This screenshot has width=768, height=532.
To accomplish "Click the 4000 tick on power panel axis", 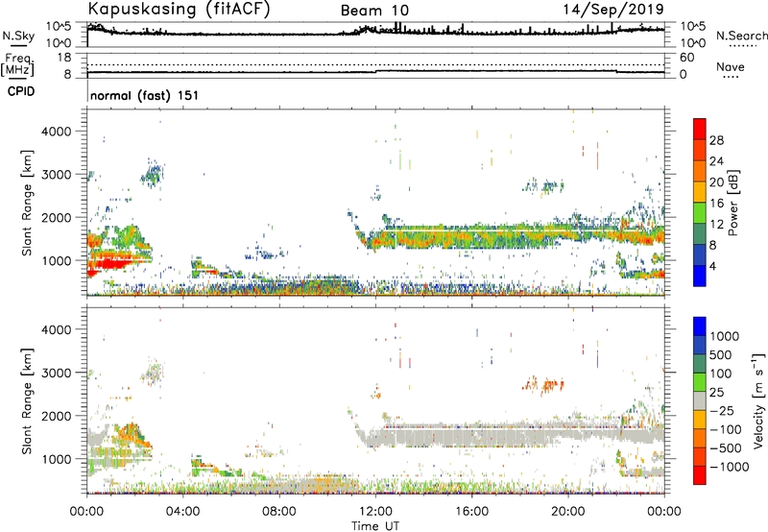I will click(57, 132).
